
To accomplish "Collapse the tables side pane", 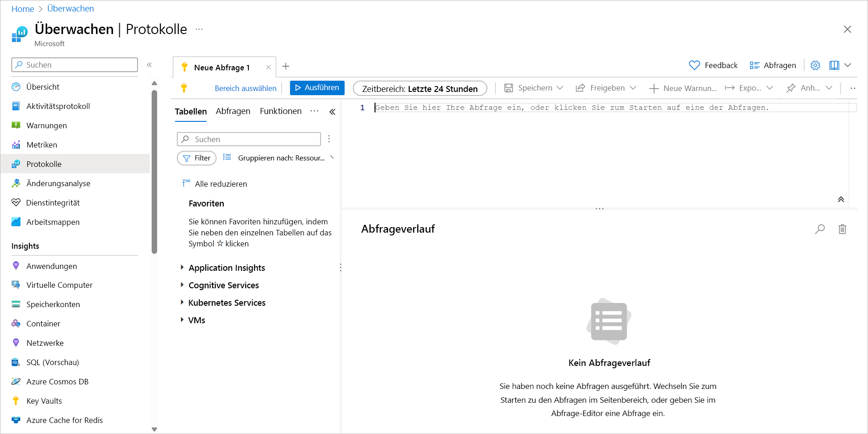I will [x=333, y=112].
